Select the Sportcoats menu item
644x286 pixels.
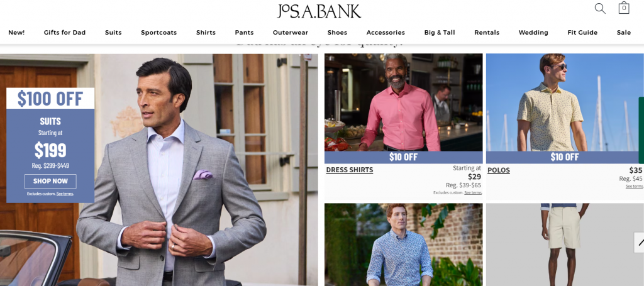(159, 33)
